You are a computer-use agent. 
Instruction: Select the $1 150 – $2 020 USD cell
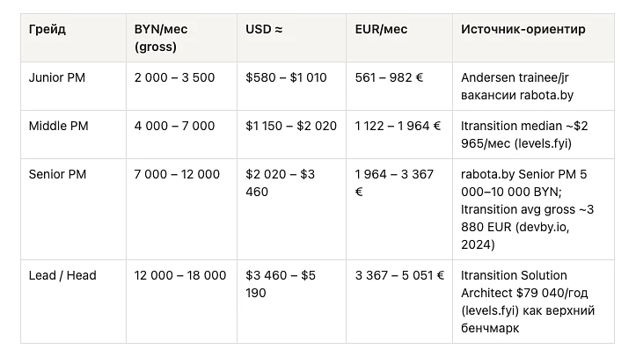291,126
